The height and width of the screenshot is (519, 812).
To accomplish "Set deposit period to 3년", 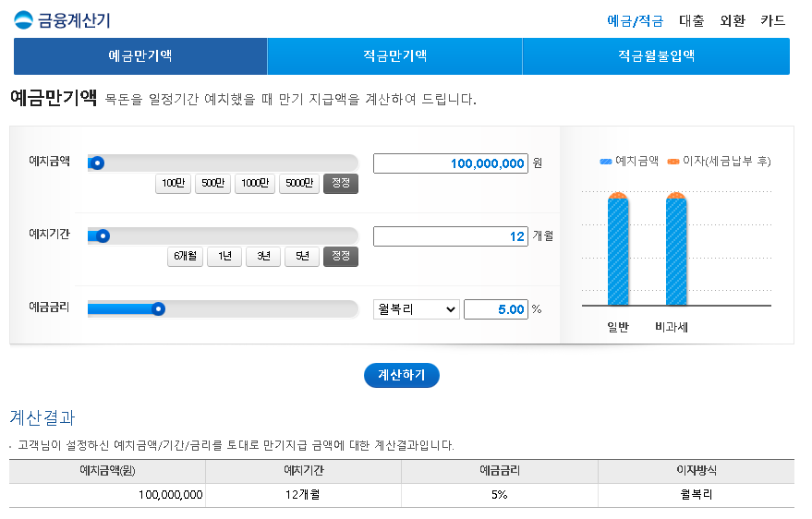I will click(263, 256).
